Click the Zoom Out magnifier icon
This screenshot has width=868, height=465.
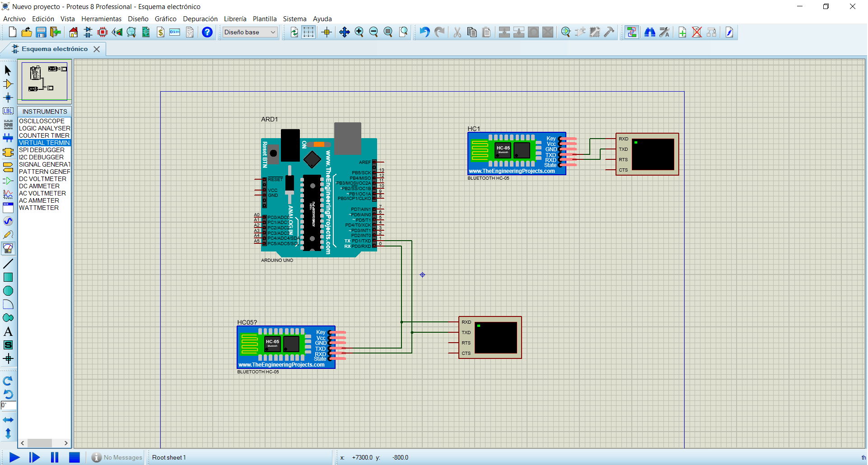tap(373, 32)
